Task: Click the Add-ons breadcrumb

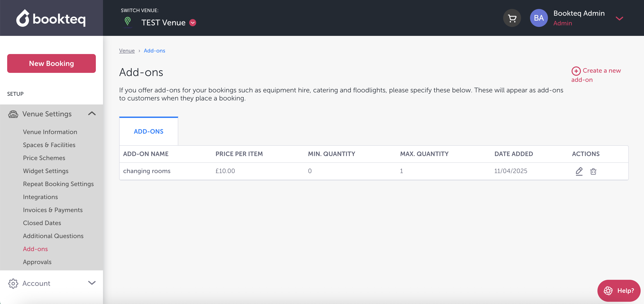Action: [155, 50]
